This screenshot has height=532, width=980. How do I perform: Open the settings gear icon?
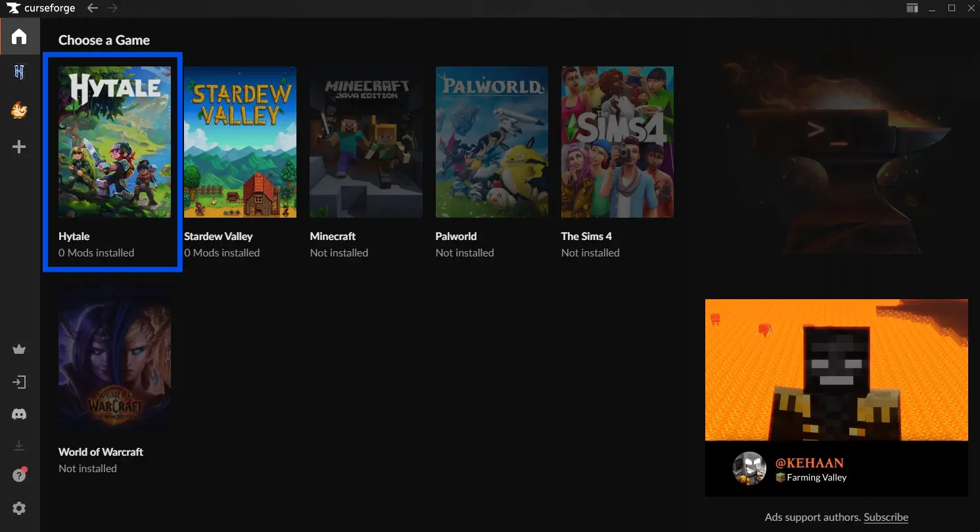(19, 508)
